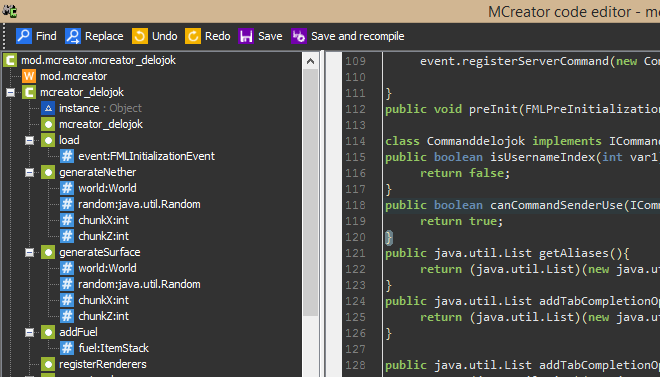This screenshot has width=660, height=377.
Task: Click the hash icon beside event:FMLInitializationEvent
Action: (67, 156)
